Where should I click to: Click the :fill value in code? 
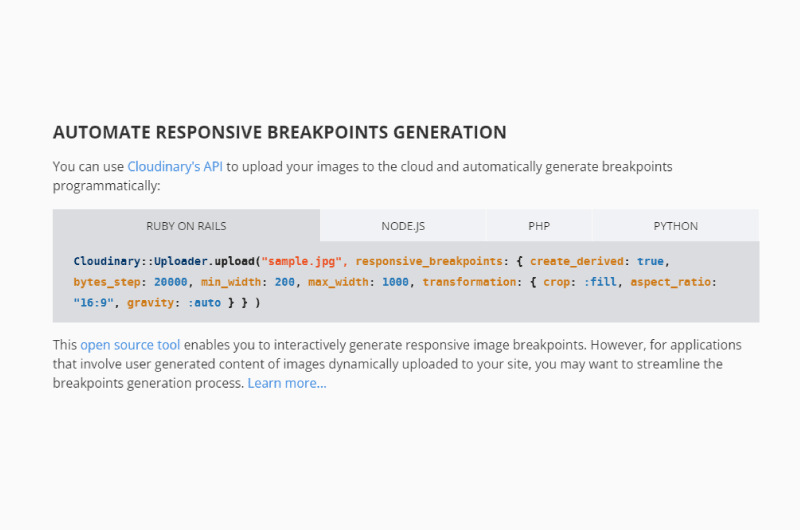[600, 282]
